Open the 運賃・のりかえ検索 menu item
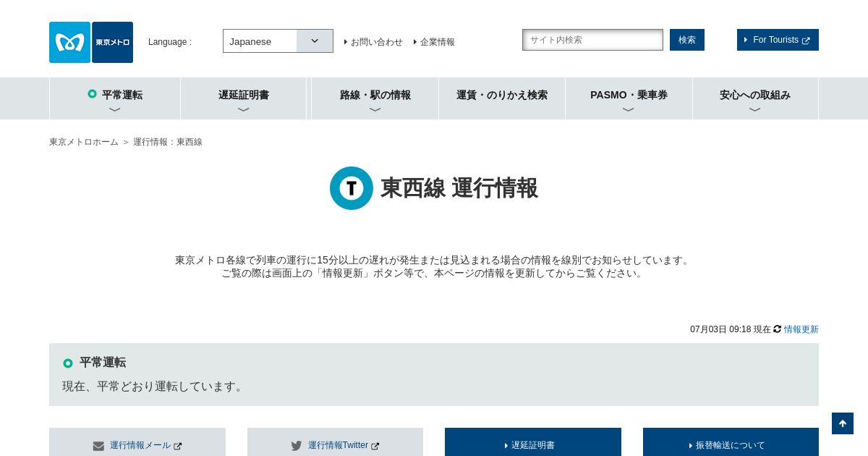The width and height of the screenshot is (868, 456). click(x=502, y=98)
